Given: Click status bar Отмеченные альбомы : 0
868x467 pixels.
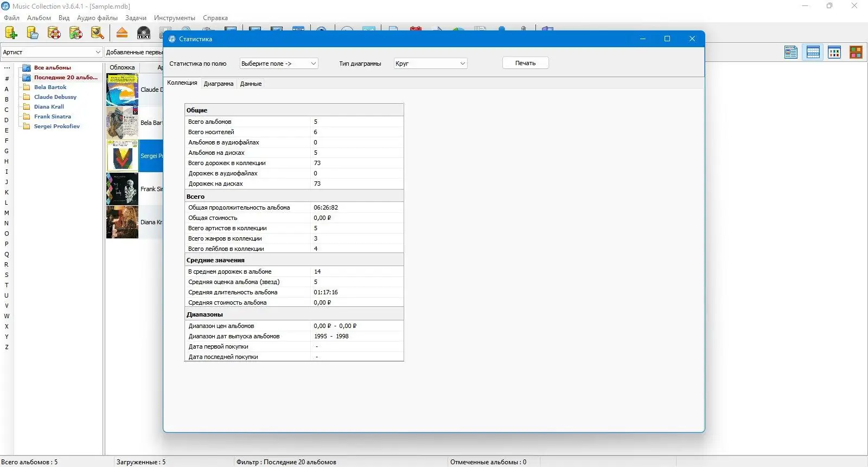Looking at the screenshot, I should pyautogui.click(x=488, y=462).
